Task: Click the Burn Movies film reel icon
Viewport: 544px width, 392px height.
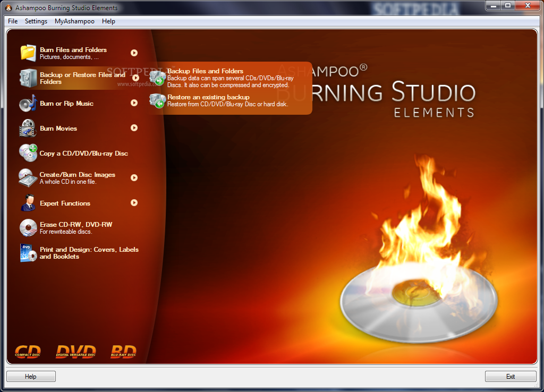Action: pyautogui.click(x=28, y=128)
